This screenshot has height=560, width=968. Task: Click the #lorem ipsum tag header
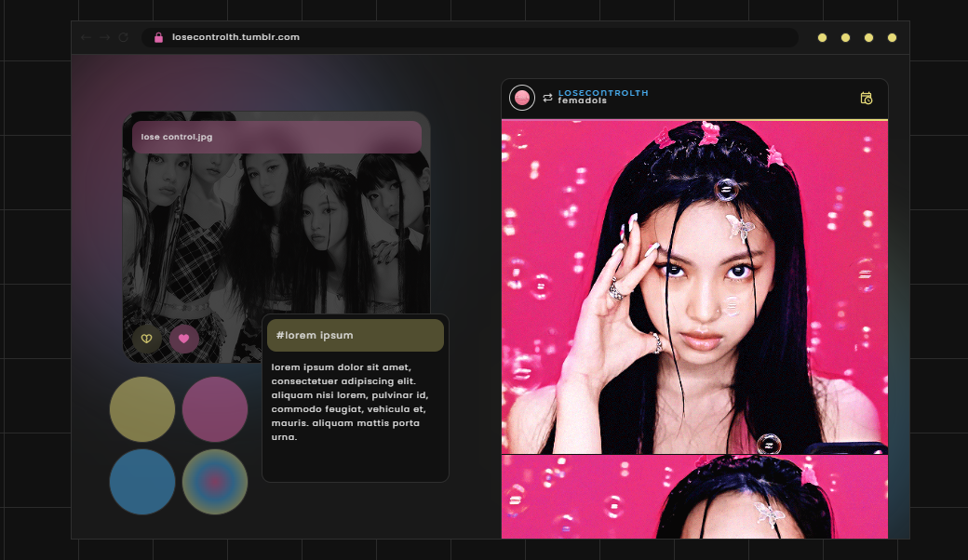click(x=356, y=335)
